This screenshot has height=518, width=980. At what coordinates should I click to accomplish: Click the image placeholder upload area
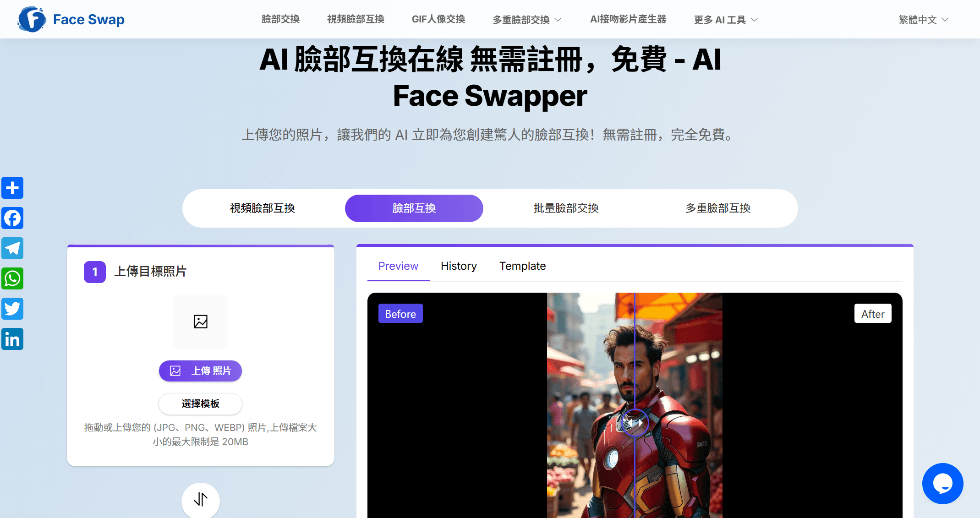(x=201, y=322)
